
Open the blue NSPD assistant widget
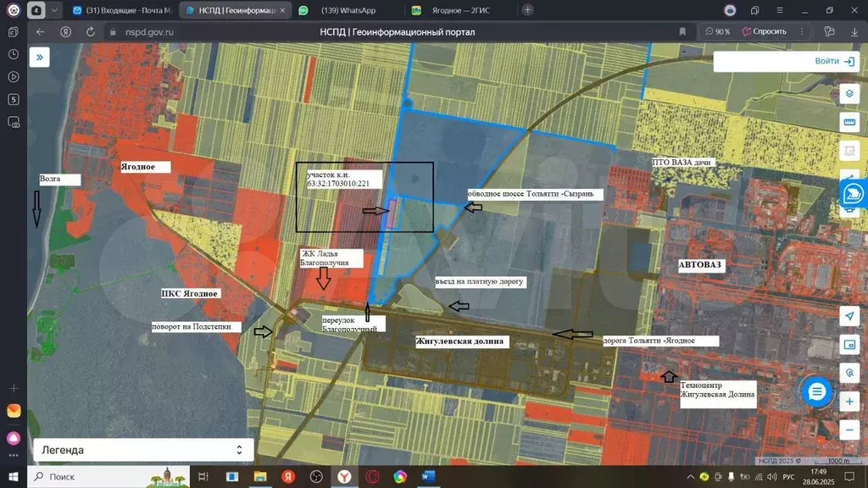pyautogui.click(x=854, y=194)
